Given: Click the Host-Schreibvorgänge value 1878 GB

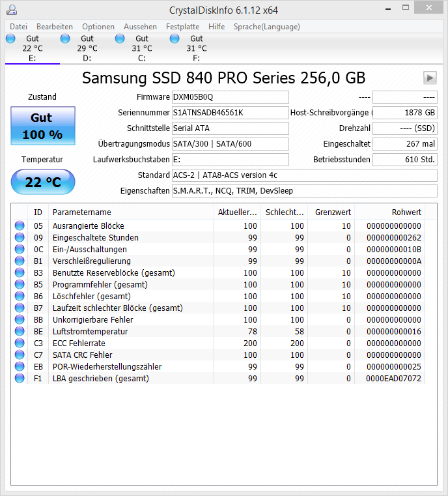Looking at the screenshot, I should click(x=405, y=113).
